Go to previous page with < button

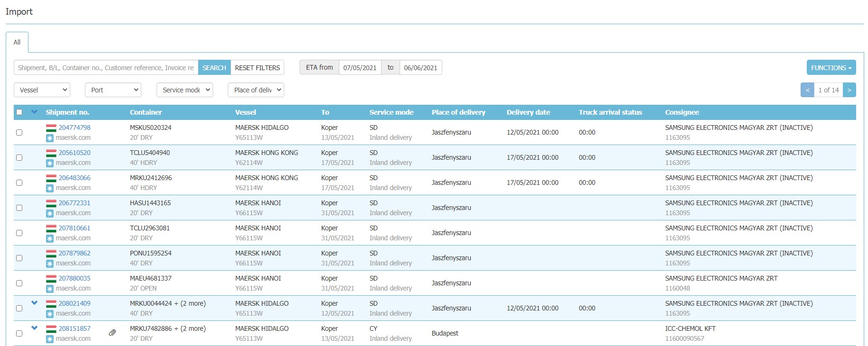point(807,90)
